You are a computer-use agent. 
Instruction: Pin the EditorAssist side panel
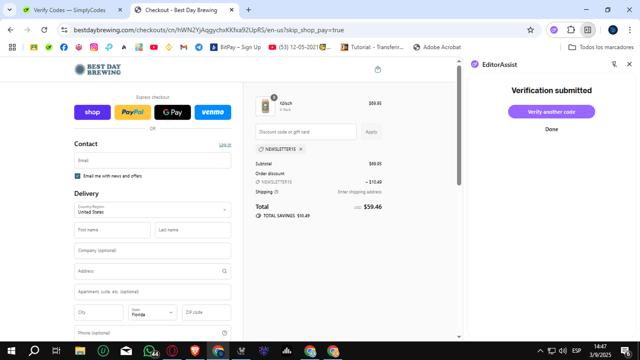pos(614,64)
